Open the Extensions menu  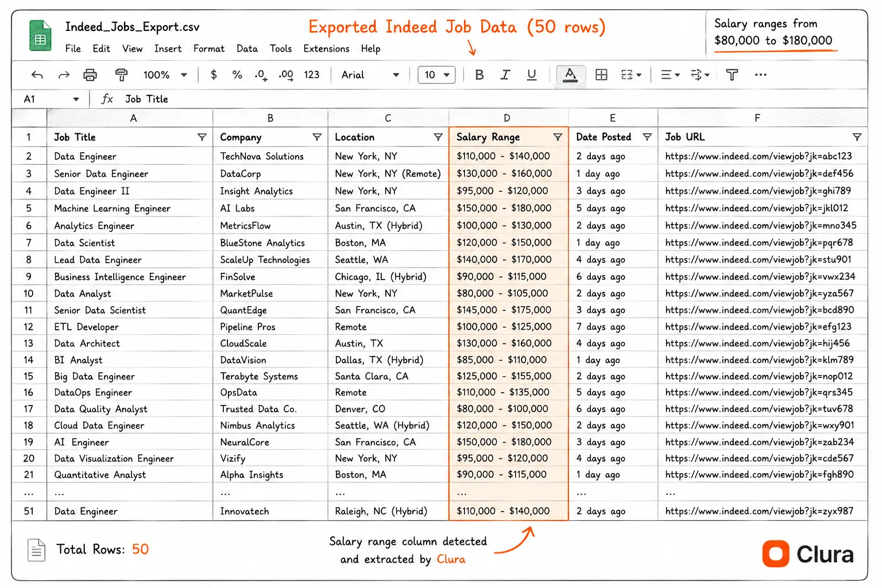[326, 49]
